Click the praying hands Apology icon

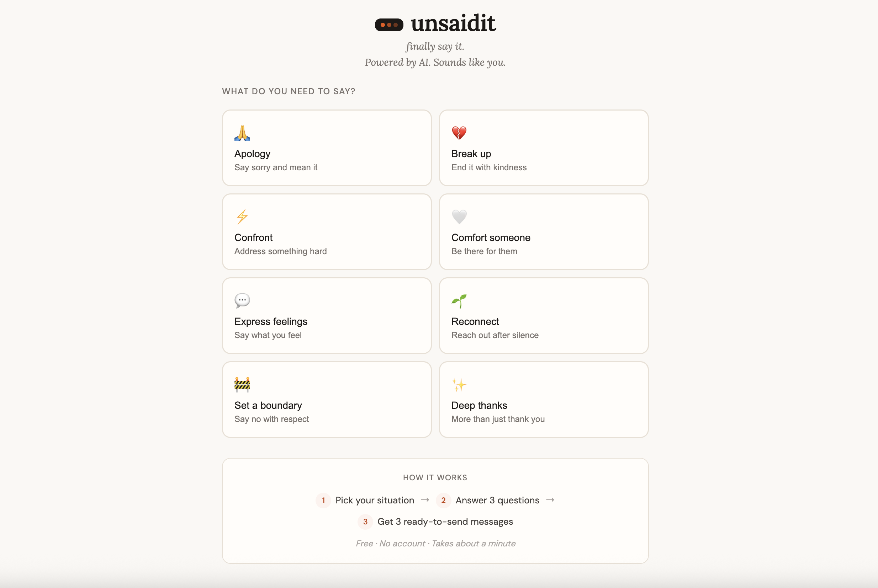(242, 133)
